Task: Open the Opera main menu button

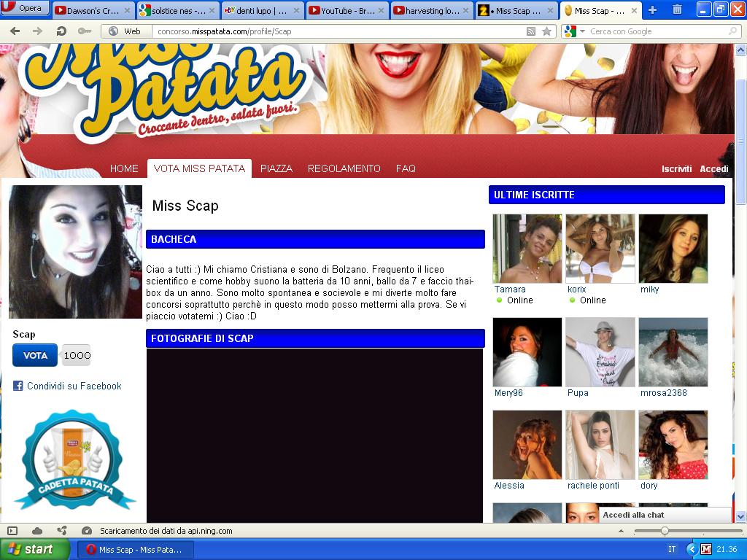Action: pos(25,7)
